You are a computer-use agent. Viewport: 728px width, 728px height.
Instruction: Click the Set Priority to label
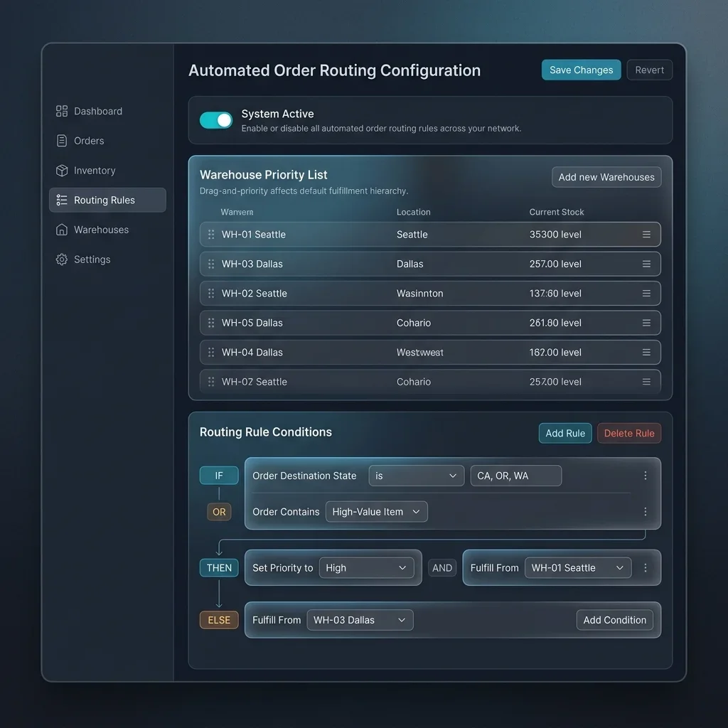[283, 568]
